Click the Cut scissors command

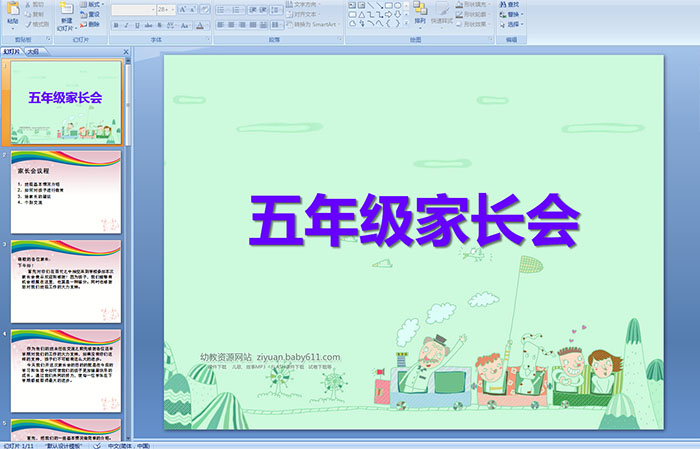(x=34, y=5)
